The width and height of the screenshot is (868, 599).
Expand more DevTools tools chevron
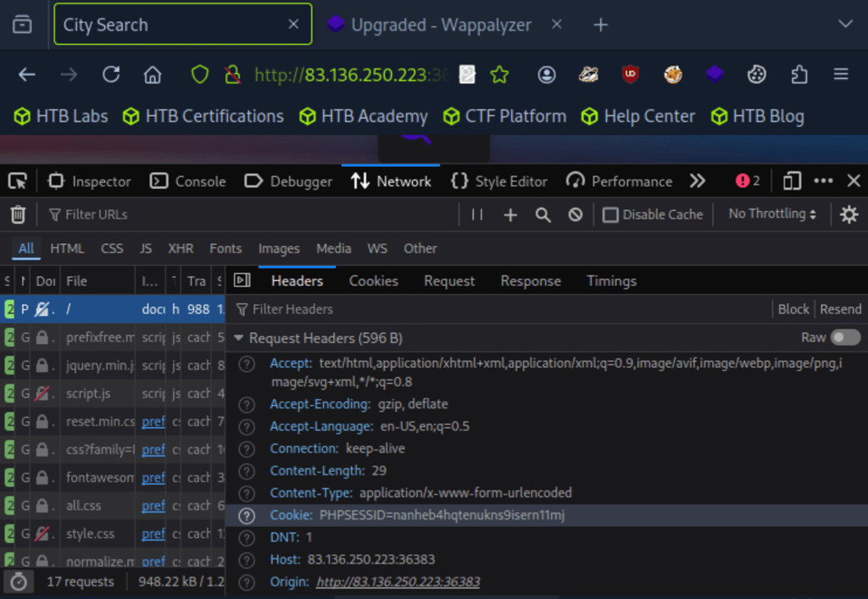pos(698,180)
